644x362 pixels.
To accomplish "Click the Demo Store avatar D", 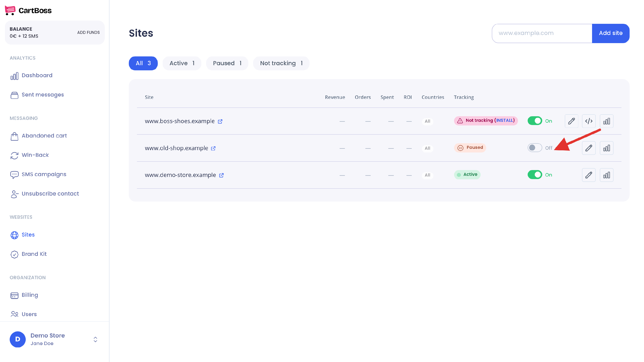I will [18, 339].
